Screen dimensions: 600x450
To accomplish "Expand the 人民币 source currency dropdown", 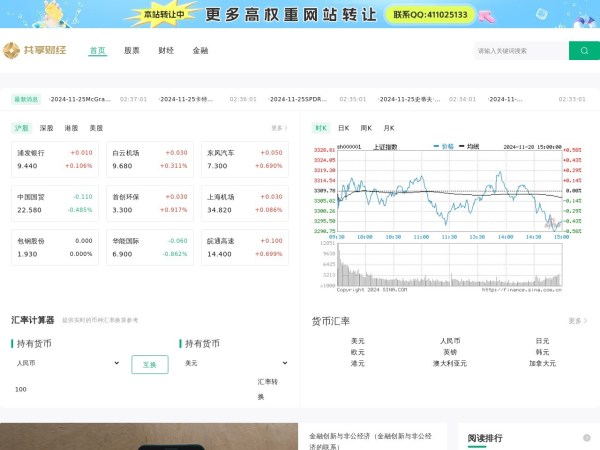I will click(67, 363).
